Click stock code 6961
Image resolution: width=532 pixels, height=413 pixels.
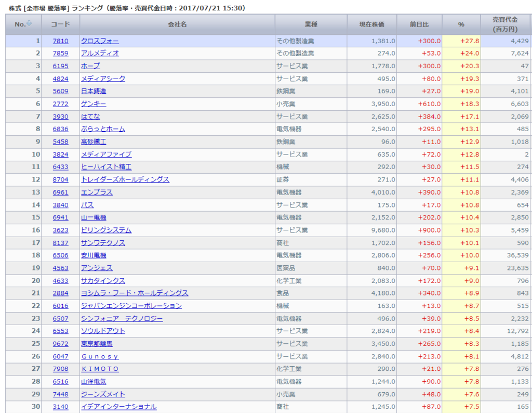pos(60,192)
